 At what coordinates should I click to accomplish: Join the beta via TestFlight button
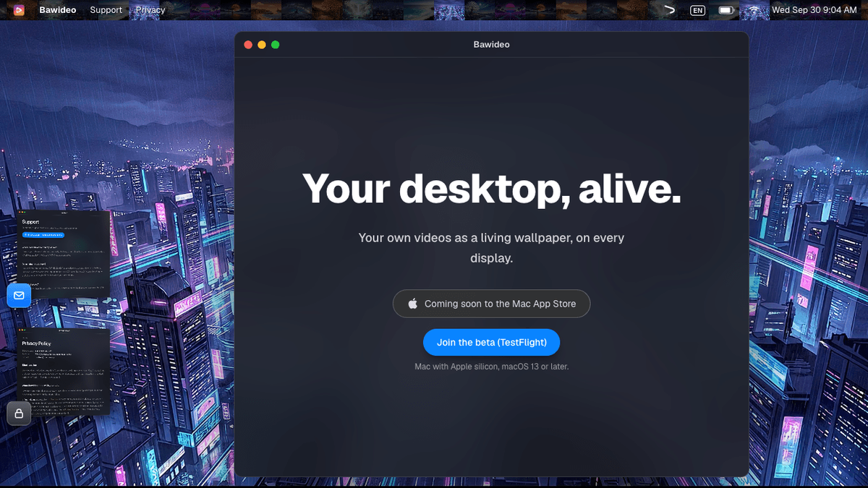[492, 342]
